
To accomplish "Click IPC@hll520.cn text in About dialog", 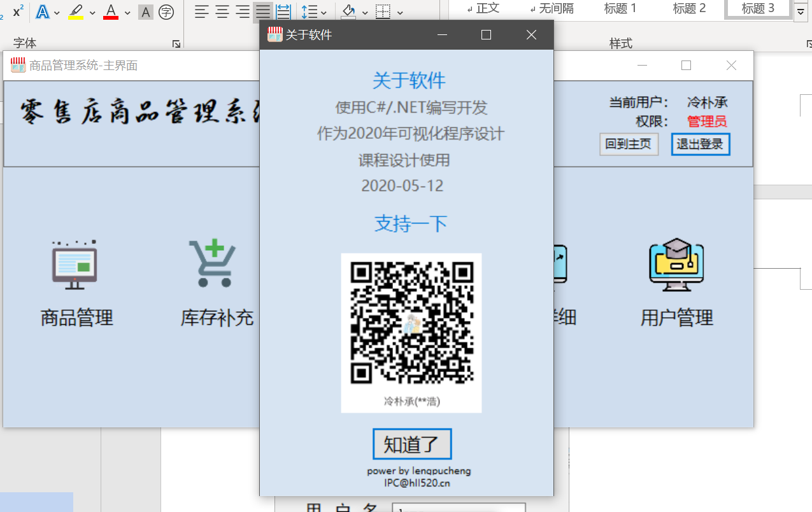I will click(417, 483).
